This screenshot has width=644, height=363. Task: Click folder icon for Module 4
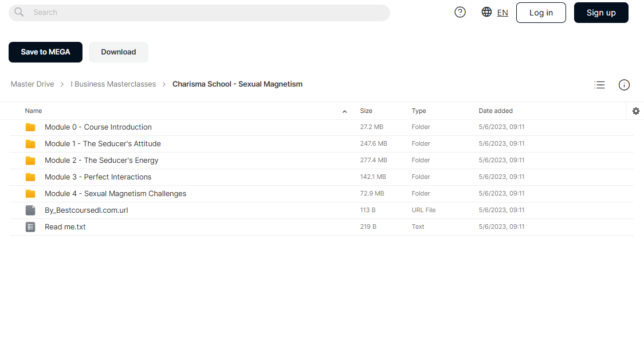30,194
